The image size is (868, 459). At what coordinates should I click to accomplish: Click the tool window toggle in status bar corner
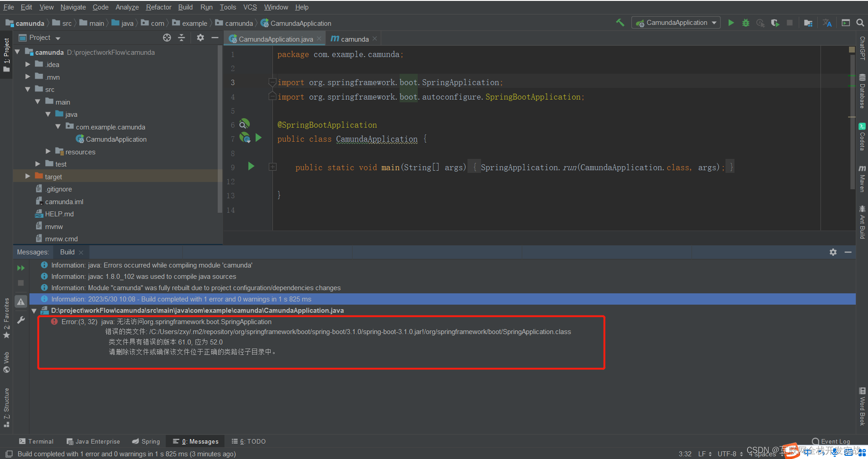9,454
